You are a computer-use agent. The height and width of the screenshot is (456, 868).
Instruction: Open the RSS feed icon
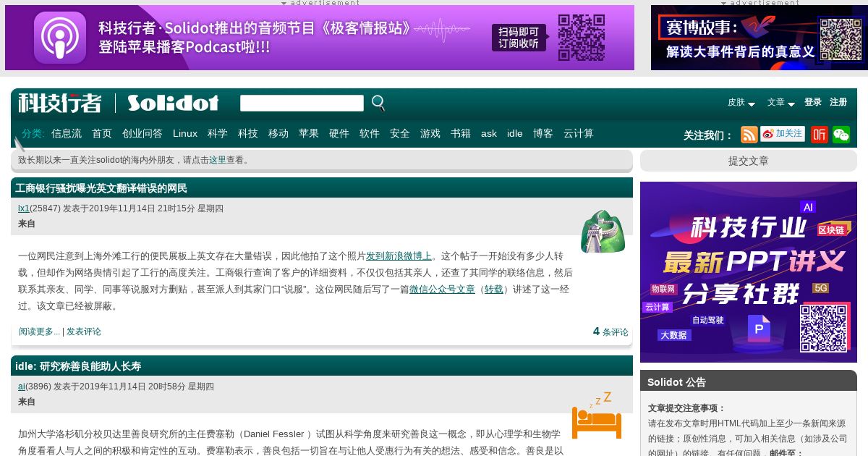tap(749, 135)
